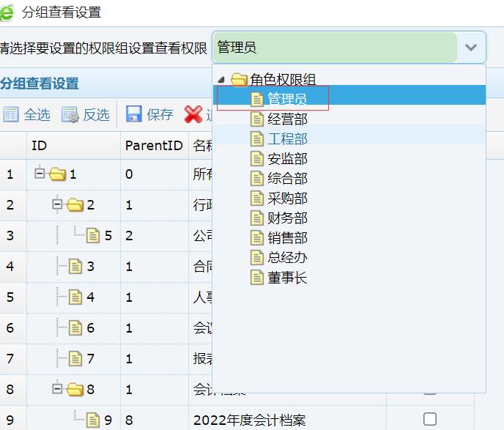The width and height of the screenshot is (504, 430).
Task: Click the Invert Selection (反选) gear icon
Action: point(70,114)
